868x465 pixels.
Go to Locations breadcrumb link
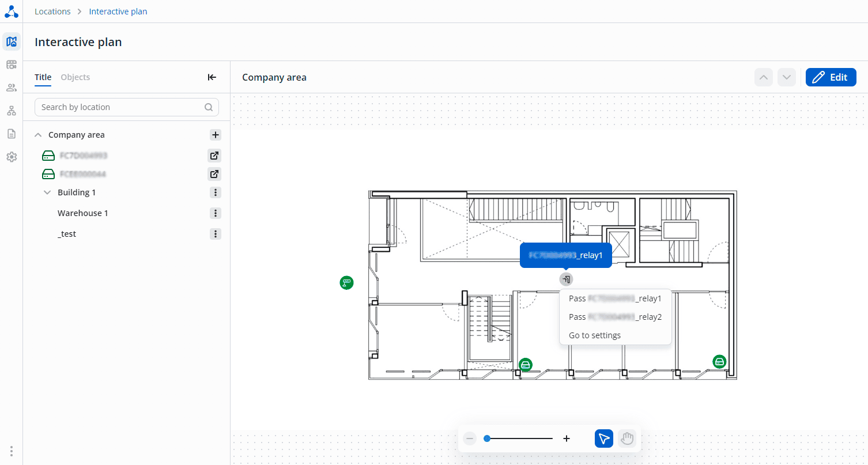click(x=52, y=12)
